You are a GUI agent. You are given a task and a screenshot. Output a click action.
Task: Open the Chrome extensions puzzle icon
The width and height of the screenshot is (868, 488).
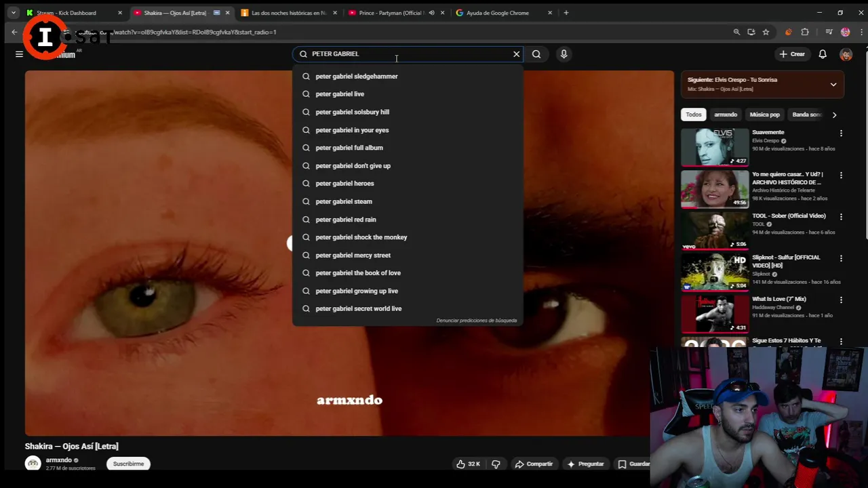click(x=805, y=32)
